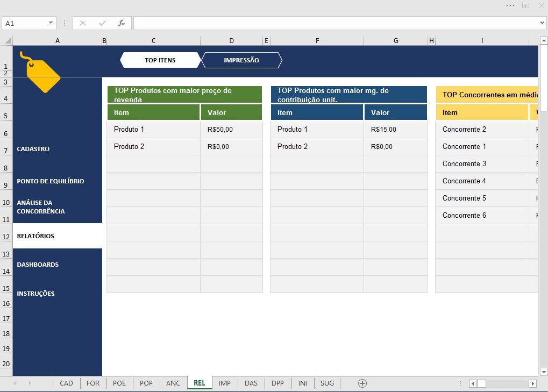
Task: Click the horizontal scrollbar thumb
Action: [x=482, y=383]
